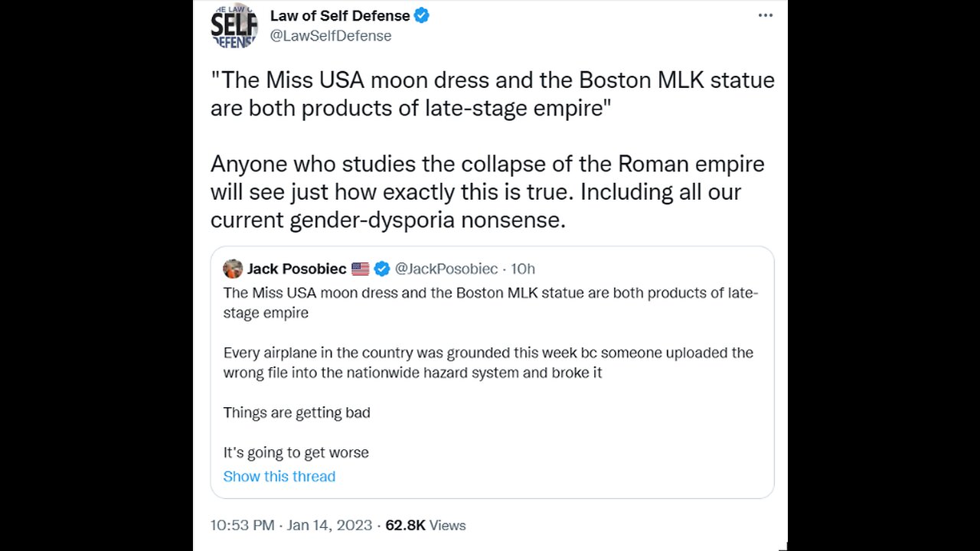Click the @JackPosobiec handle
The image size is (980, 551).
point(446,269)
